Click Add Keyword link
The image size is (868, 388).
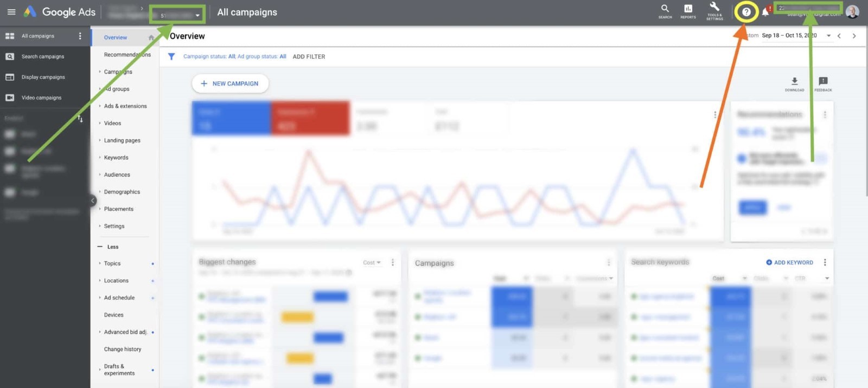pos(789,262)
